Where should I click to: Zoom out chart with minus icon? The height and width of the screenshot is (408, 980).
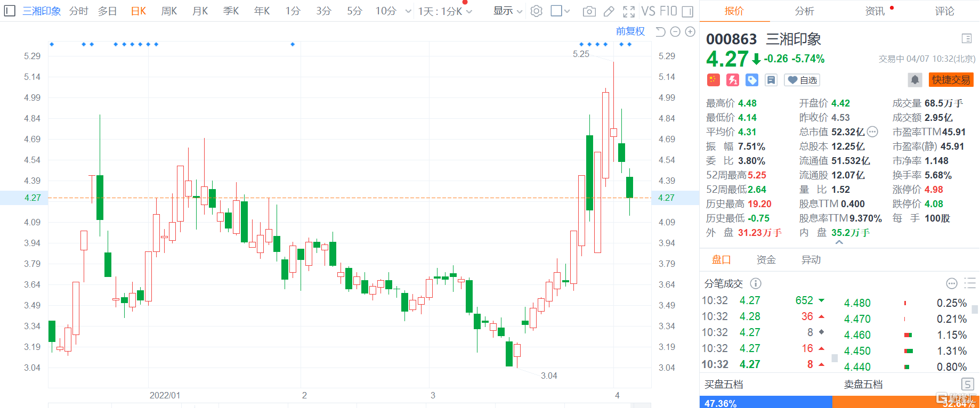[x=675, y=32]
